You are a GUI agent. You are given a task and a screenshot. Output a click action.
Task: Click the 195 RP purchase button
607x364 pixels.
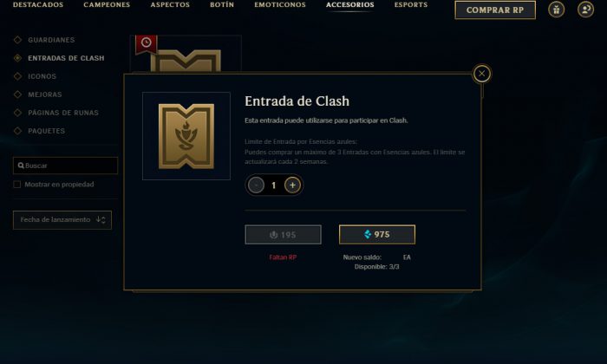pos(283,234)
